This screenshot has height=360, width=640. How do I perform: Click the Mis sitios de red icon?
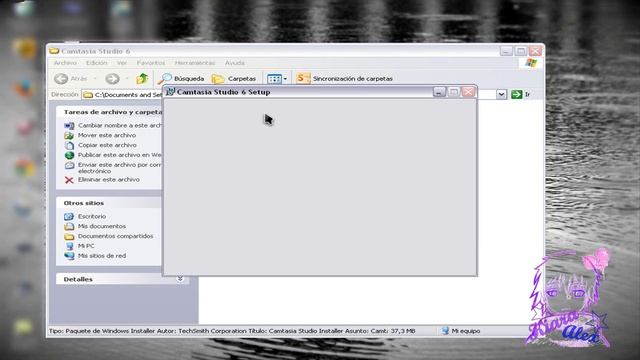69,256
